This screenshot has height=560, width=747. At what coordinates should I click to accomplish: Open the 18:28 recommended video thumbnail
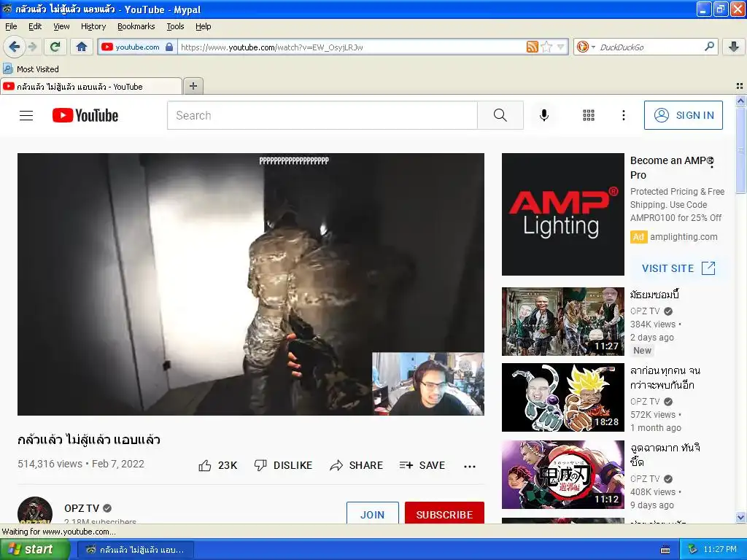pos(562,397)
